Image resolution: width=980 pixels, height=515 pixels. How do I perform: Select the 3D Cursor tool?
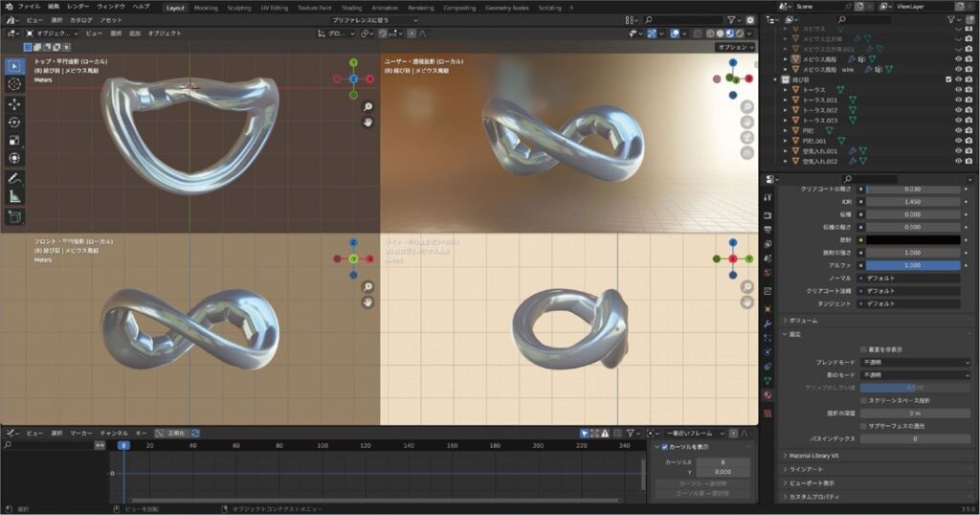click(x=14, y=83)
